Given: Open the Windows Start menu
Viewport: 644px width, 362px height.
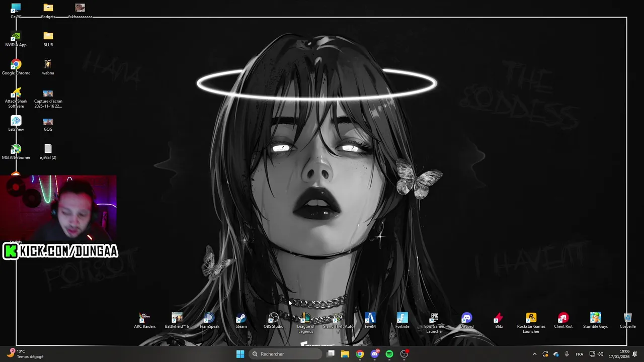Looking at the screenshot, I should point(240,354).
